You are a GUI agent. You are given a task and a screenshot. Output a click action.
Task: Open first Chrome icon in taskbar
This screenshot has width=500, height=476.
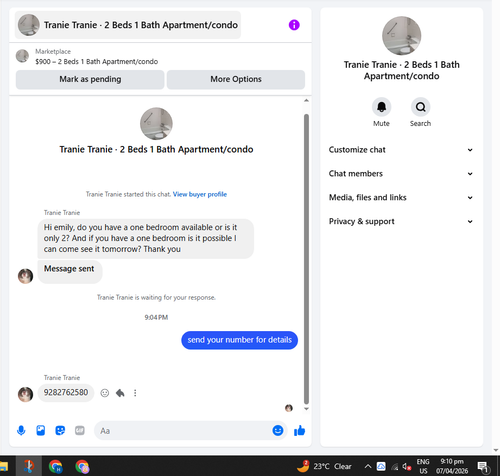pyautogui.click(x=55, y=466)
